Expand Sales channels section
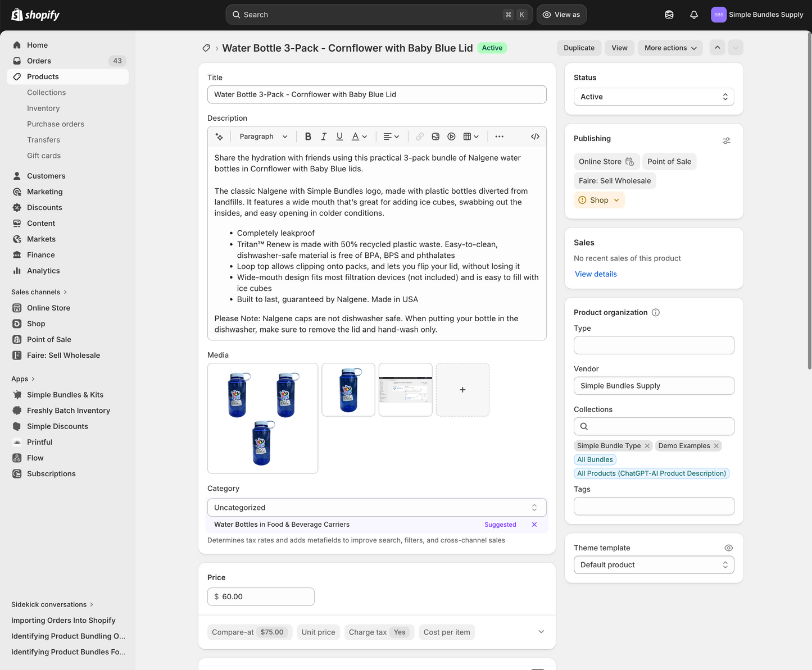The image size is (812, 670). click(x=39, y=292)
